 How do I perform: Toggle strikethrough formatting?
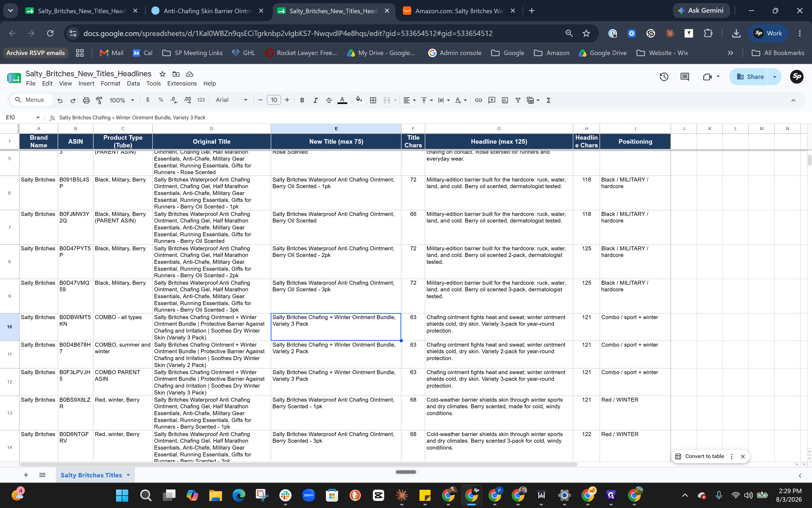(x=329, y=100)
